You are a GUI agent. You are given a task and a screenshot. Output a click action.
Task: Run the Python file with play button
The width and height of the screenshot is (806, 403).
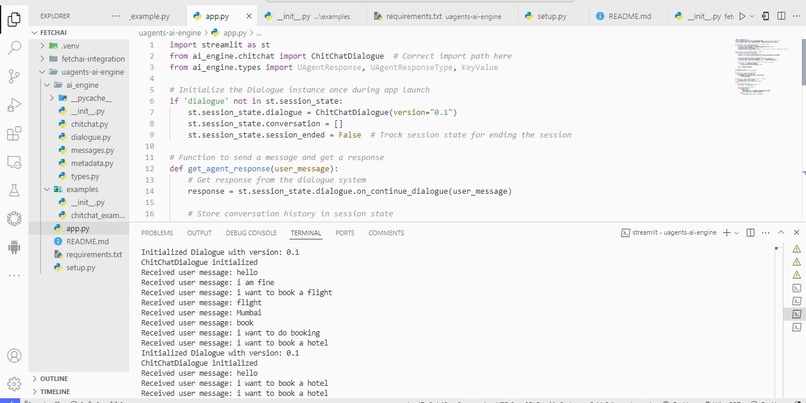pos(742,16)
